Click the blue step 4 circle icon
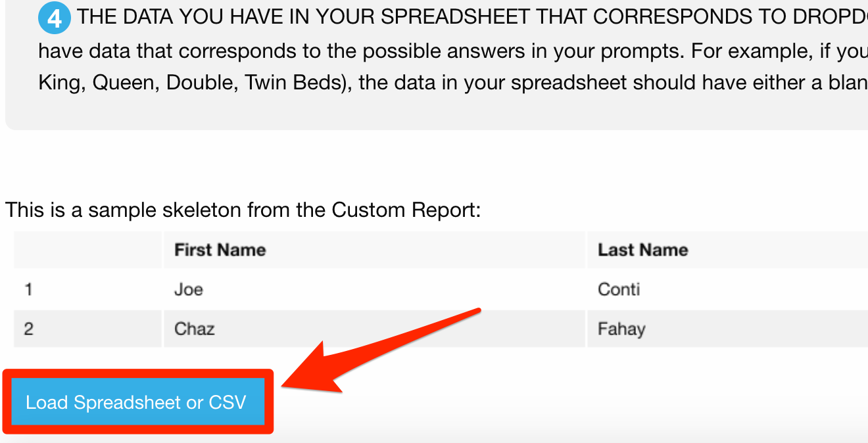Image resolution: width=868 pixels, height=443 pixels. [x=54, y=18]
